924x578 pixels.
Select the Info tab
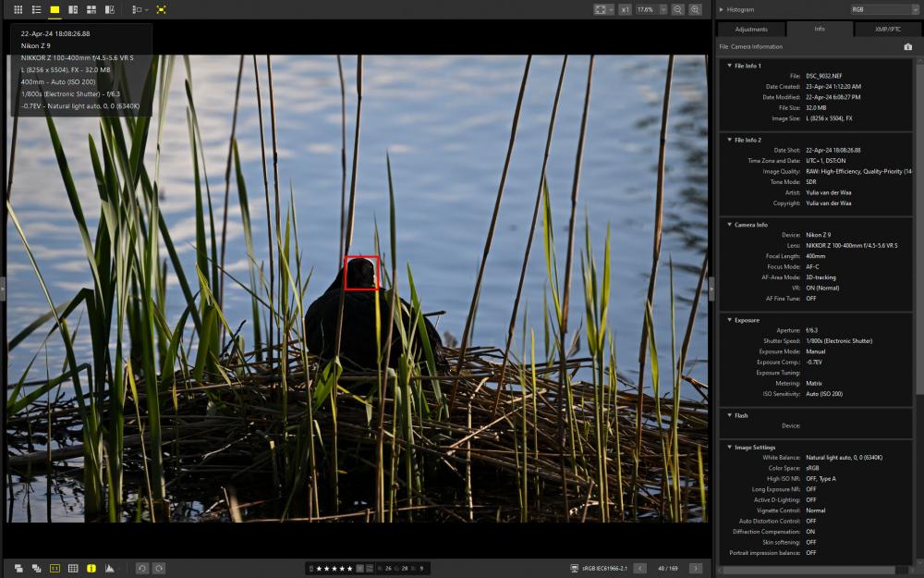820,29
